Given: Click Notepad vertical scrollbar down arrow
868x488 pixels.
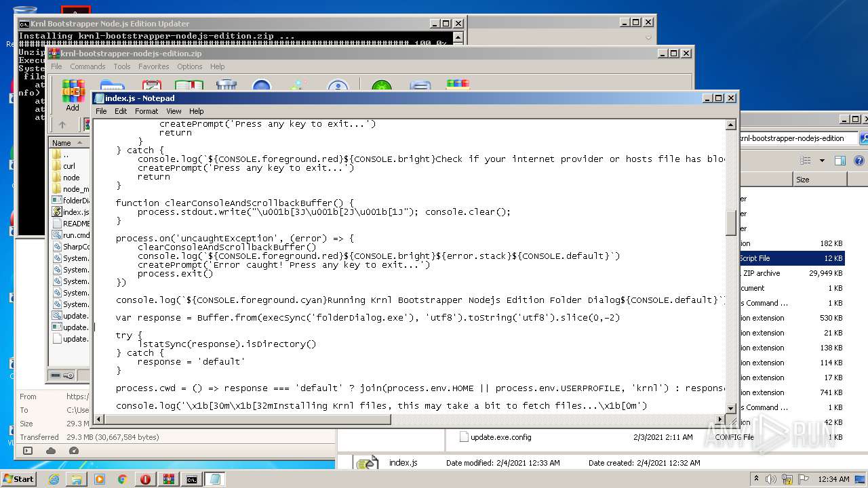Looking at the screenshot, I should [x=731, y=408].
